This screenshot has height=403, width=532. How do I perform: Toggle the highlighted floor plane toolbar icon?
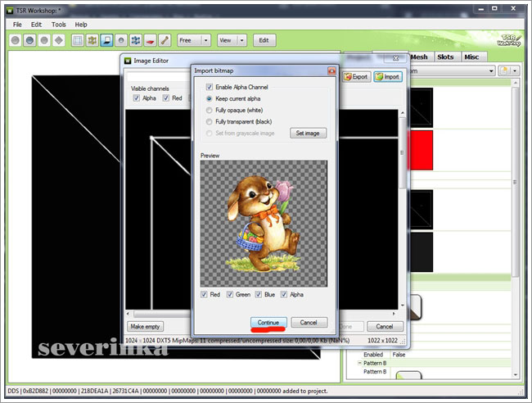(x=107, y=40)
